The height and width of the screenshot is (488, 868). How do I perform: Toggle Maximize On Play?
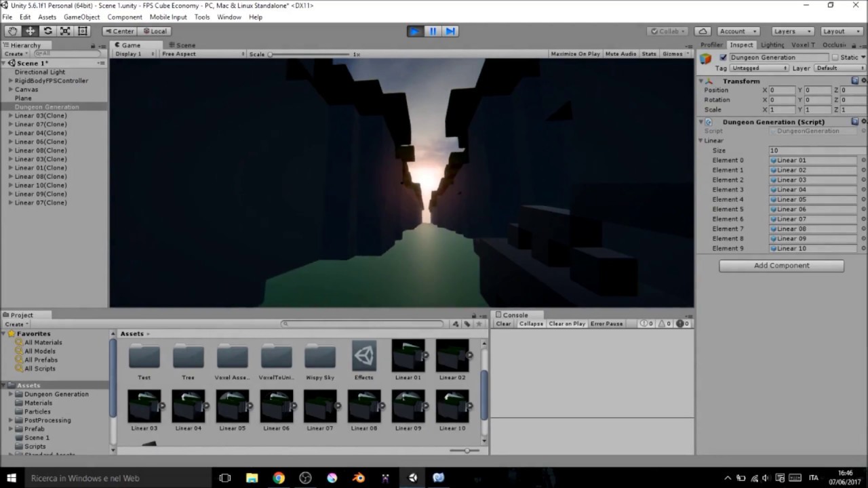coord(575,54)
